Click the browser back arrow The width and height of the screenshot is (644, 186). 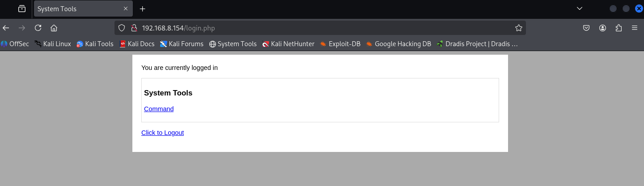pyautogui.click(x=6, y=28)
